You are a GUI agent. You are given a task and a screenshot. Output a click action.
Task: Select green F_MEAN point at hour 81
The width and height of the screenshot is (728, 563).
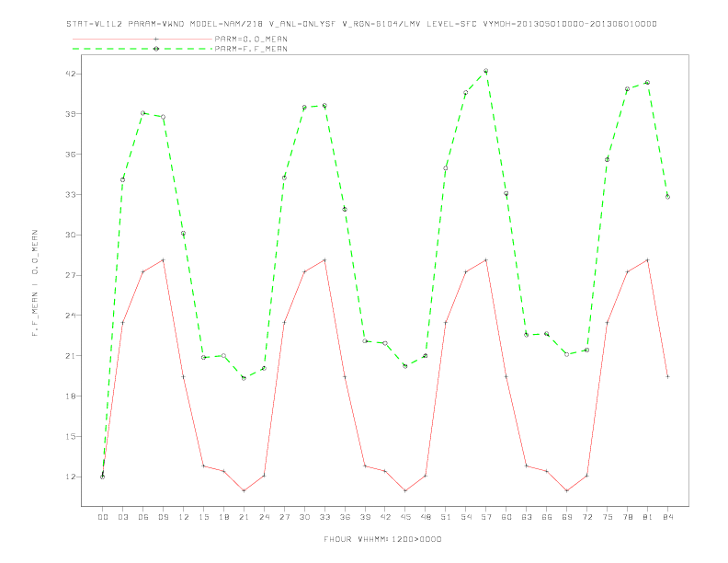pyautogui.click(x=647, y=82)
